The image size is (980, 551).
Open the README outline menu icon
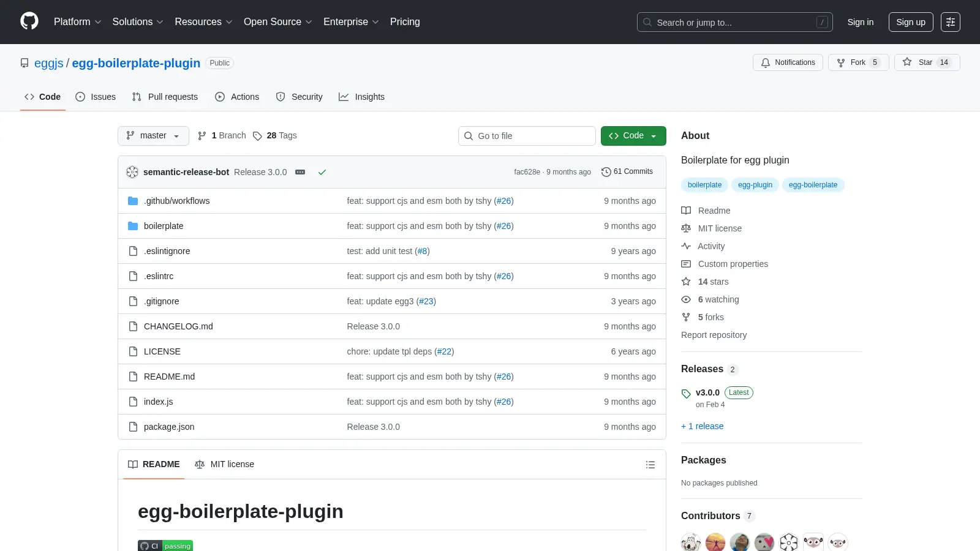click(650, 465)
